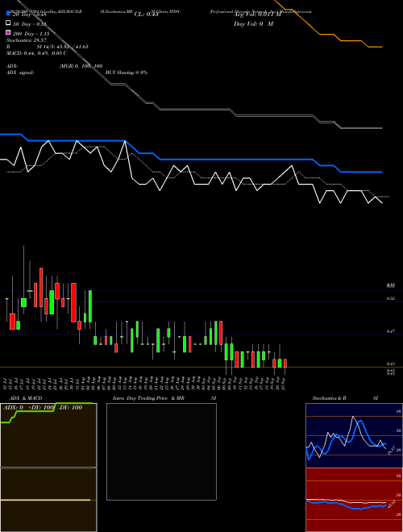The height and width of the screenshot is (532, 403).
Task: Click the 'Intra Day Trading Price & MR' title
Action: (148, 398)
